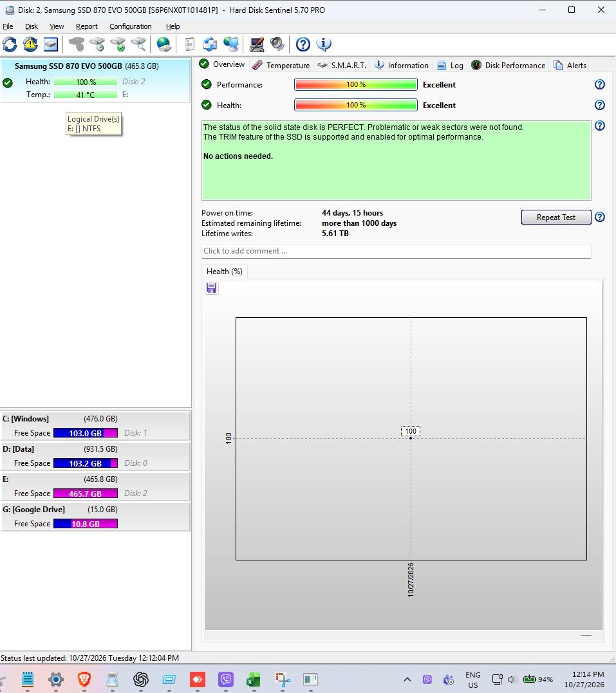Select the Samsung SSD 870 EVO 500GB disk entry
616x693 pixels.
95,80
